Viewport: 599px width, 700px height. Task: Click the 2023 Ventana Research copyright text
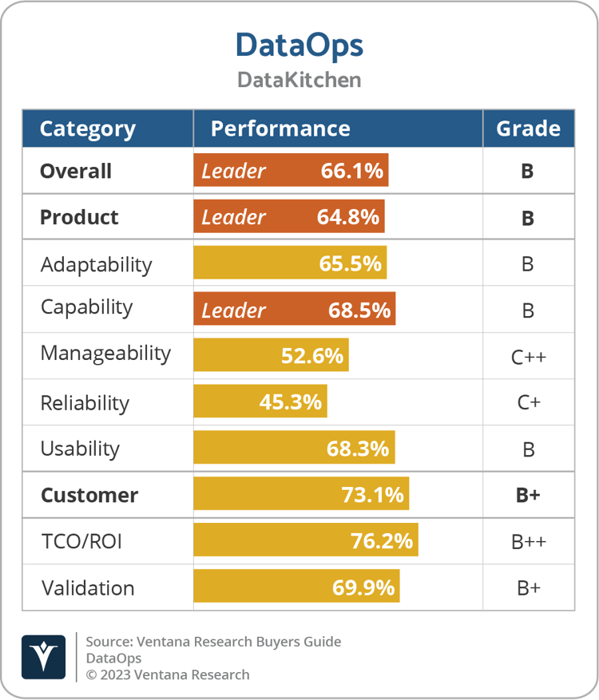pos(168,675)
